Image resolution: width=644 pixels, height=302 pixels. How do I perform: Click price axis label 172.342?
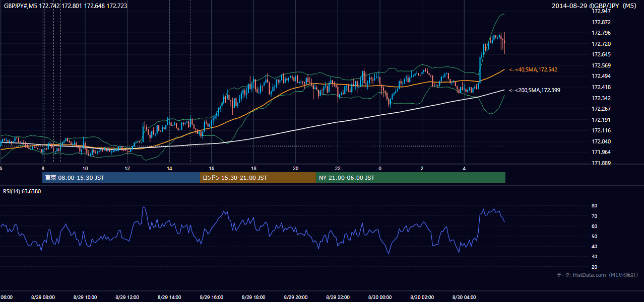(601, 98)
